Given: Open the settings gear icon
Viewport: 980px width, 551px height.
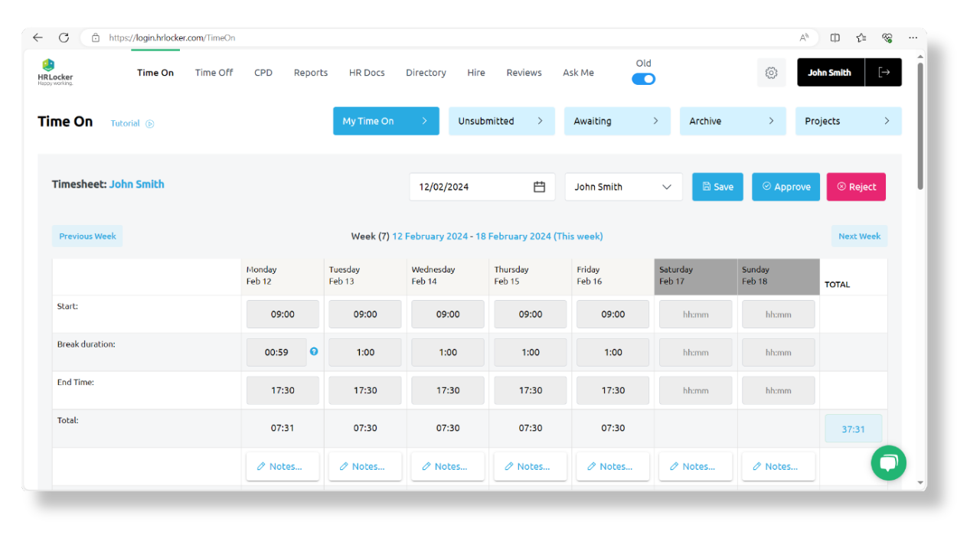Looking at the screenshot, I should point(771,72).
